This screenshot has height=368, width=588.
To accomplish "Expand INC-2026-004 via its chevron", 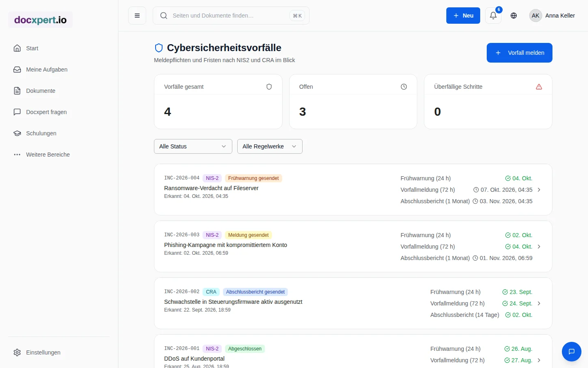I will tap(539, 190).
